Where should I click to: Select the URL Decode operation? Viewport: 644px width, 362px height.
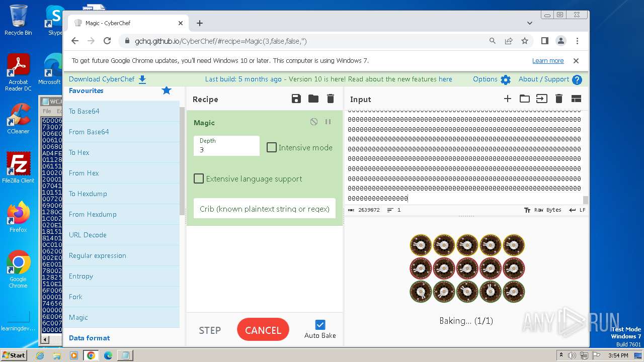click(x=121, y=235)
